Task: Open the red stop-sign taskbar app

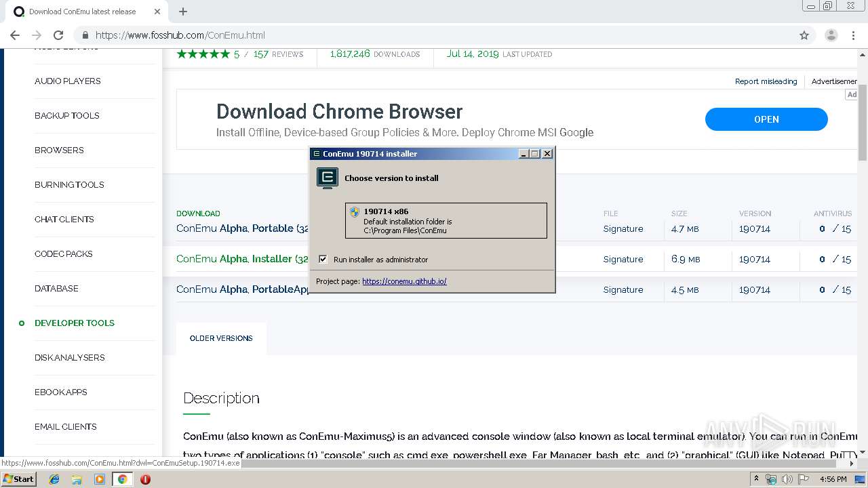Action: [145, 479]
